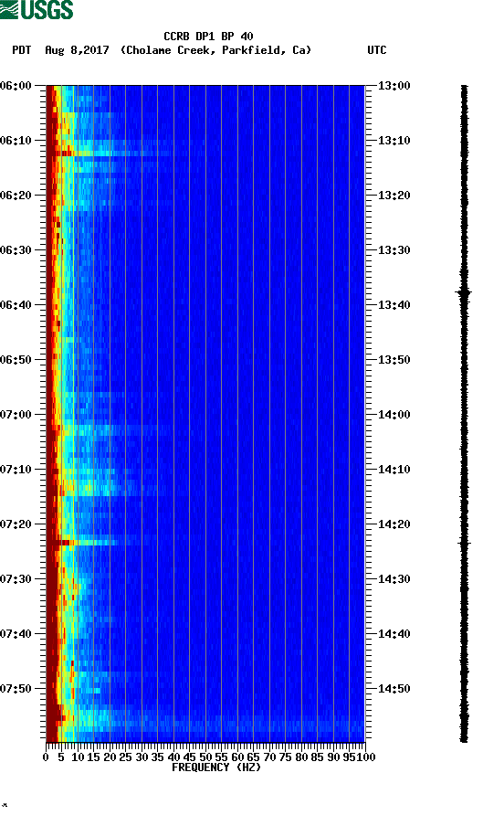Click the 14:10 UTC time label
This screenshot has width=504, height=815.
(x=394, y=470)
